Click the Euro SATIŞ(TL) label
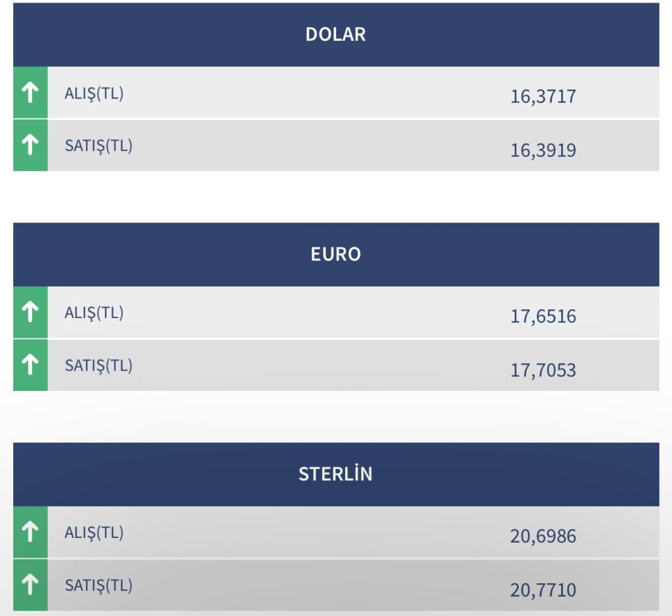The width and height of the screenshot is (672, 616). [x=98, y=365]
